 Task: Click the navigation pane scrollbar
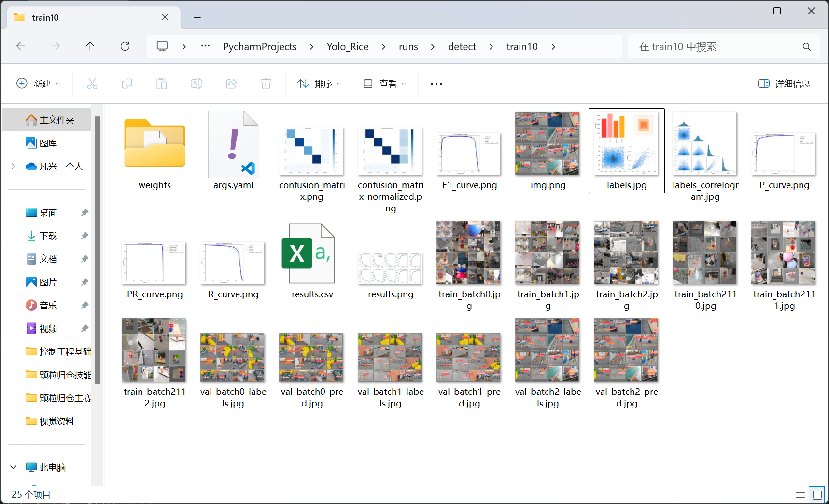click(98, 250)
